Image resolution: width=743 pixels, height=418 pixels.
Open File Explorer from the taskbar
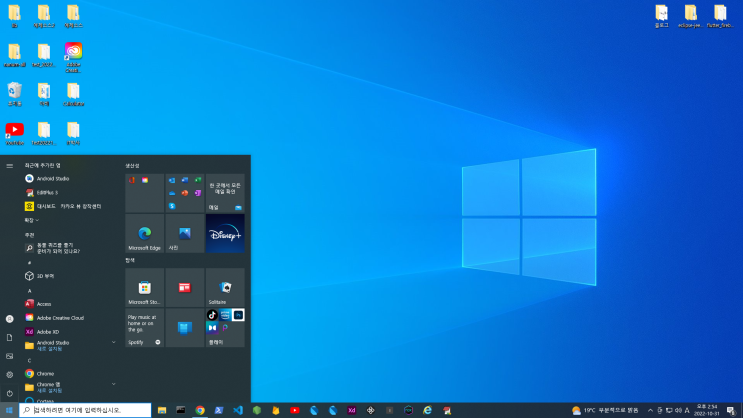[x=162, y=410]
